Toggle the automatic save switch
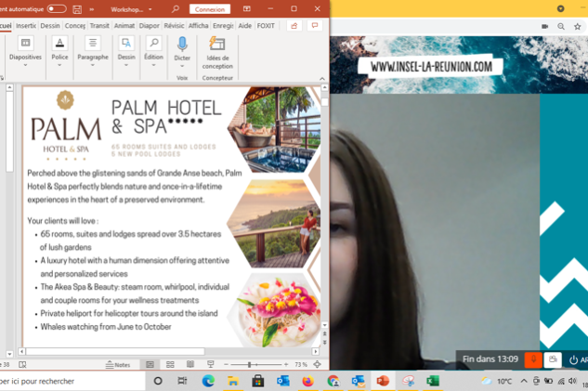Image resolution: width=588 pixels, height=391 pixels. tap(56, 9)
